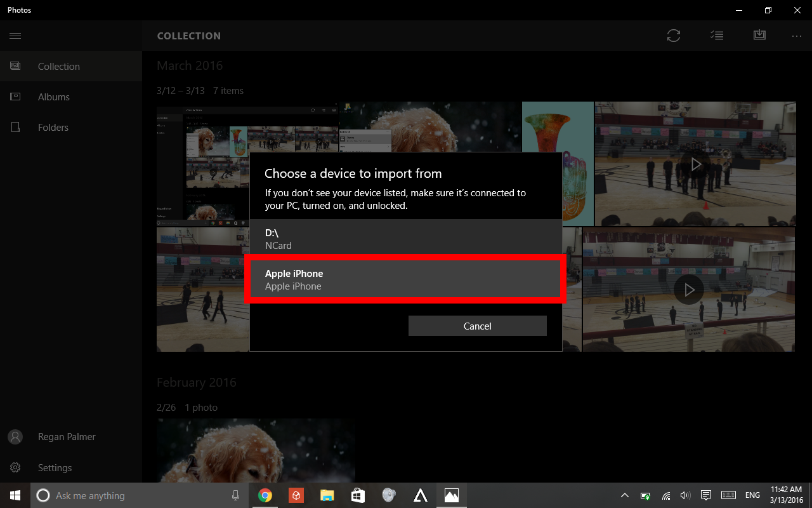Click the Cortana microphone icon

click(235, 495)
